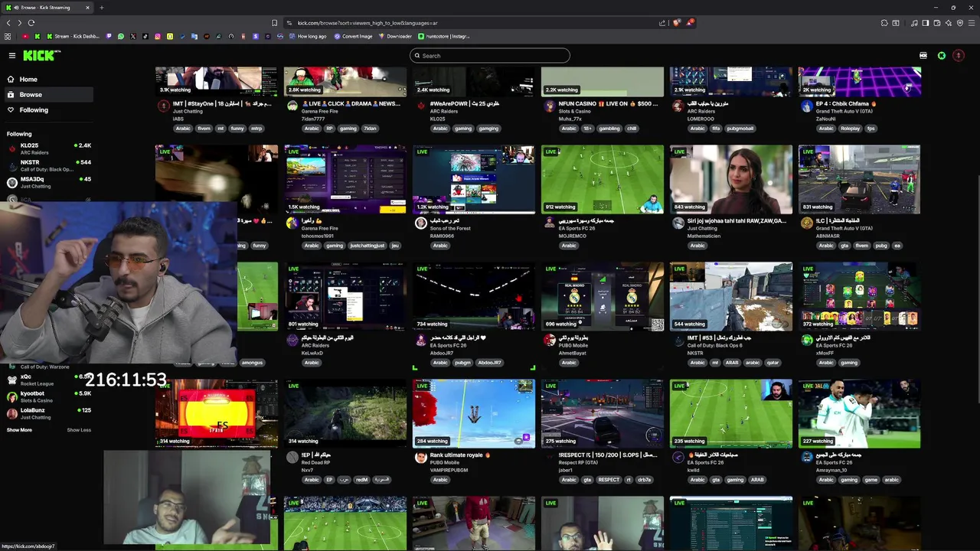Open the How long ago bookmark
The height and width of the screenshot is (551, 980).
click(x=306, y=36)
